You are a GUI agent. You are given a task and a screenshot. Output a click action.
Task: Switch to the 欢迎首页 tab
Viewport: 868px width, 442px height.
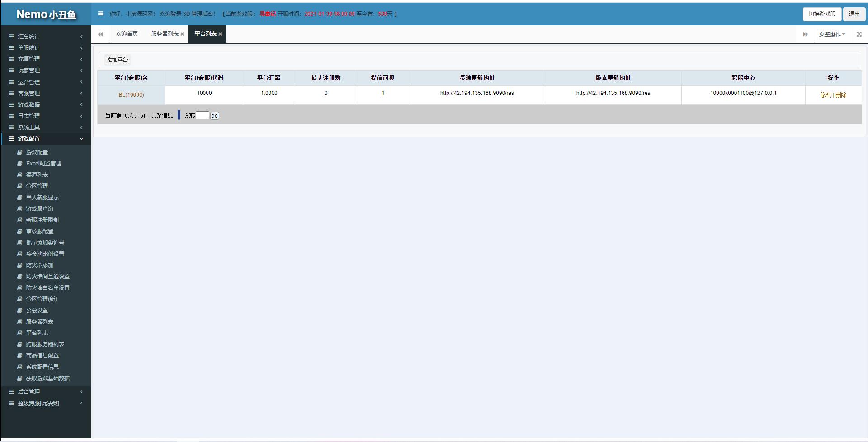click(127, 34)
